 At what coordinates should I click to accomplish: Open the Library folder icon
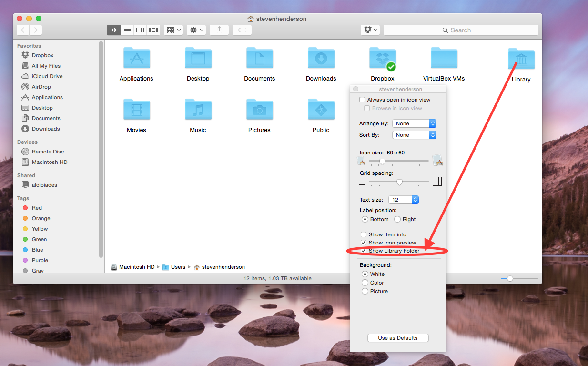click(x=521, y=59)
